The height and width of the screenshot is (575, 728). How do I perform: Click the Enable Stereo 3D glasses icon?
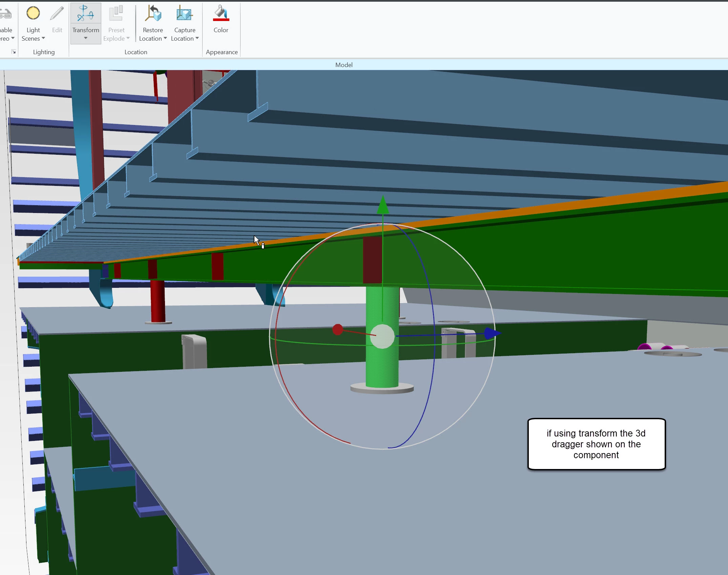(5, 14)
